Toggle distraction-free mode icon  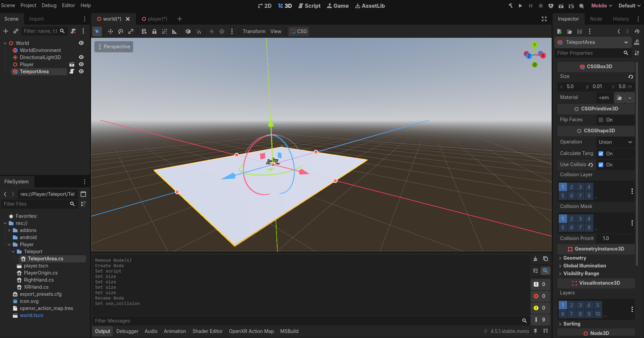544,19
